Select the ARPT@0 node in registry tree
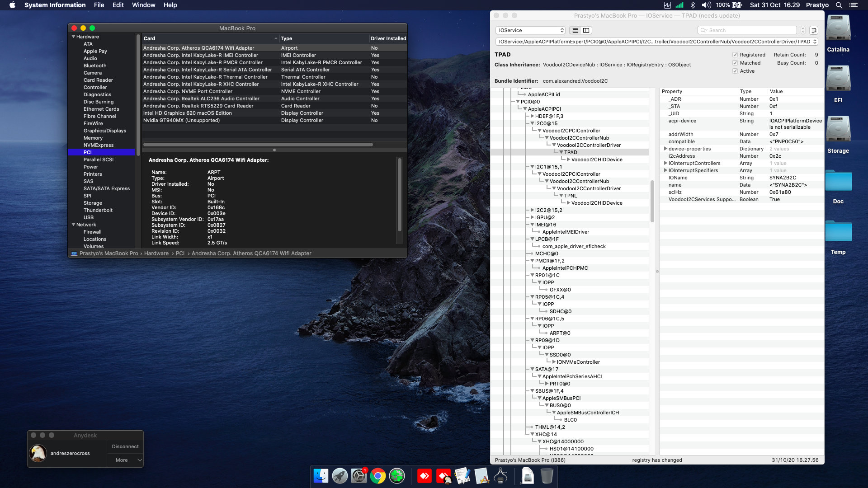The width and height of the screenshot is (868, 488). pyautogui.click(x=560, y=333)
